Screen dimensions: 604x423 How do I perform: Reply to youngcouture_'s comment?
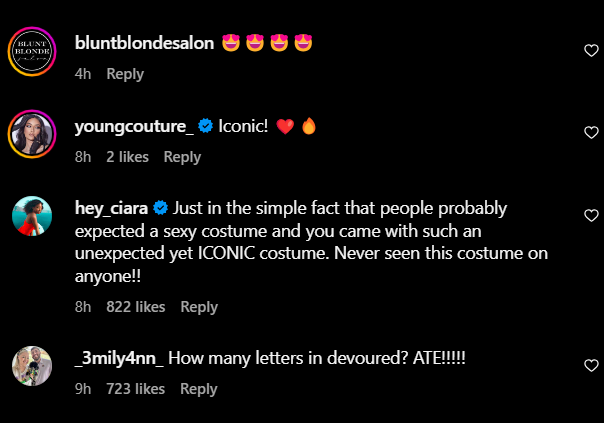click(182, 157)
